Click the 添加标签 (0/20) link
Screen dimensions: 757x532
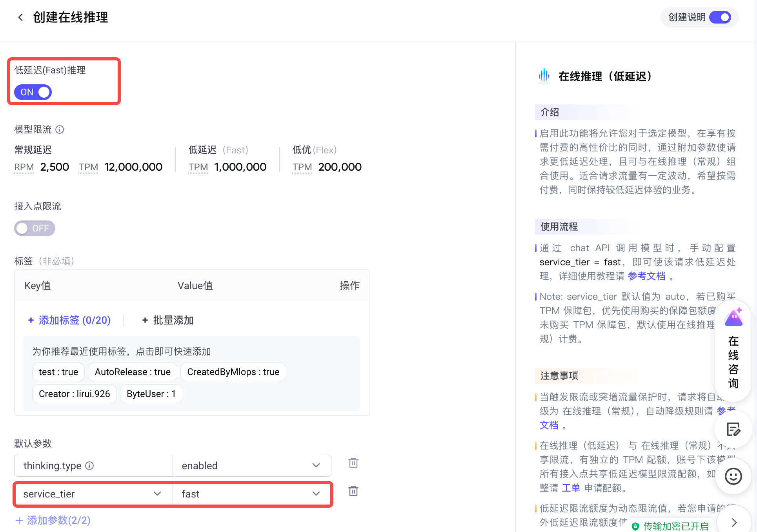(69, 320)
